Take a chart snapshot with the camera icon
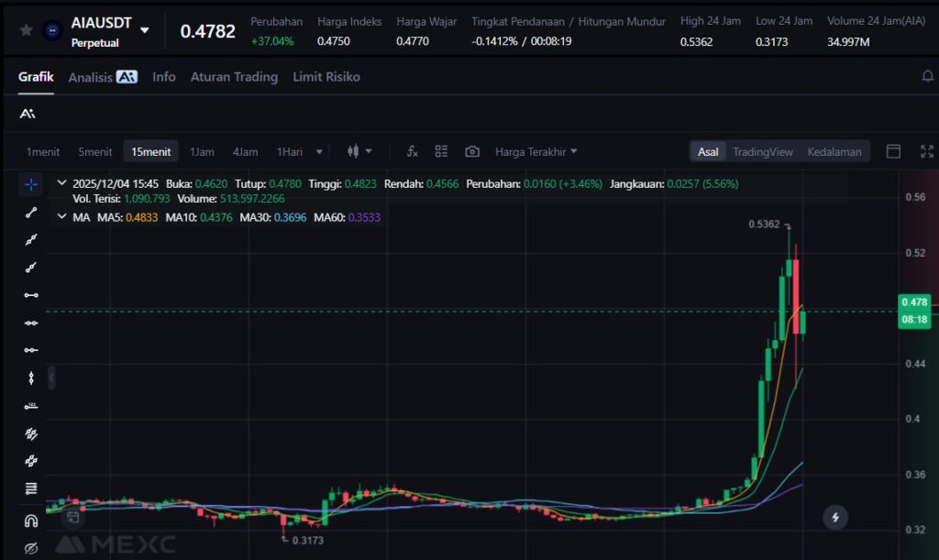Screen dimensions: 939x560 coord(472,151)
